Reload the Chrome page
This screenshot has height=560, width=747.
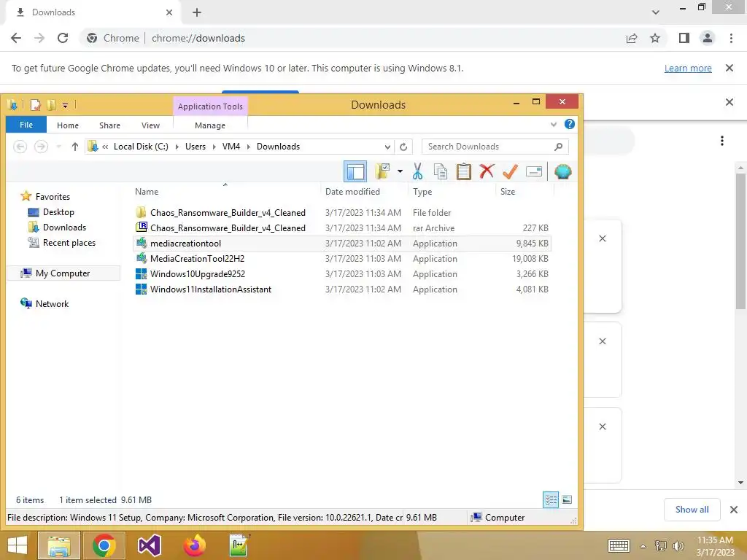click(x=63, y=38)
